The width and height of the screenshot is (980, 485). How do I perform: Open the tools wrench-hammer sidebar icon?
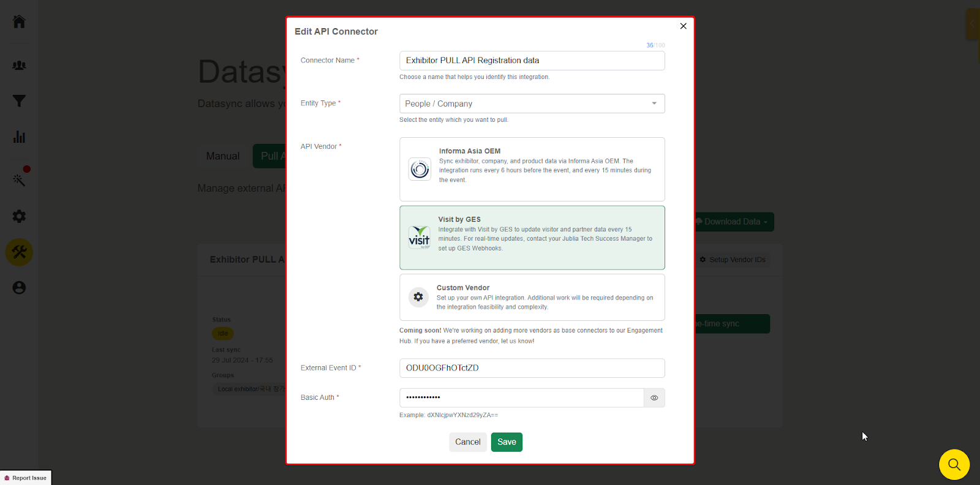coord(19,252)
